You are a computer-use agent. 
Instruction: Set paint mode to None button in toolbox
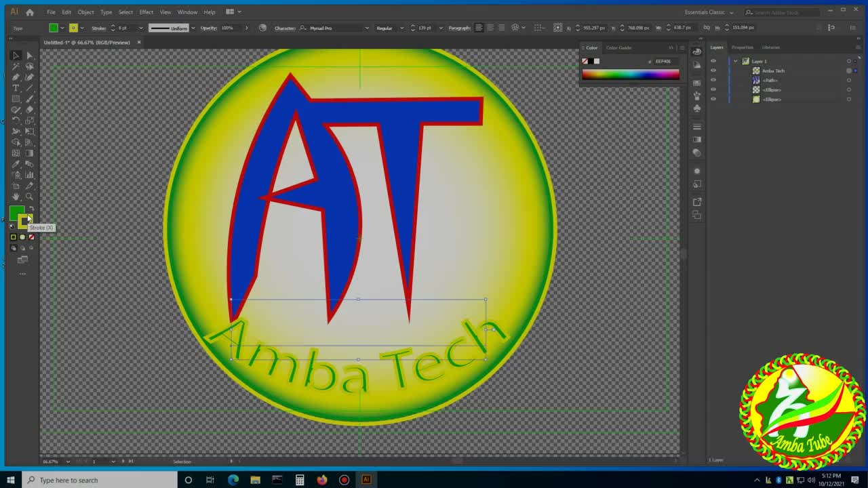point(31,237)
